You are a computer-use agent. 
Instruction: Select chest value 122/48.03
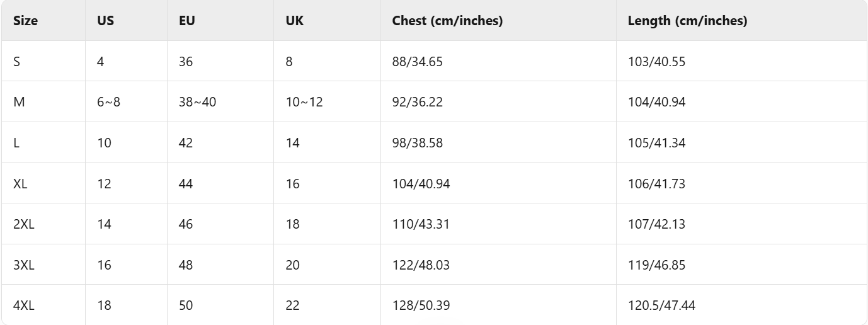(x=420, y=265)
